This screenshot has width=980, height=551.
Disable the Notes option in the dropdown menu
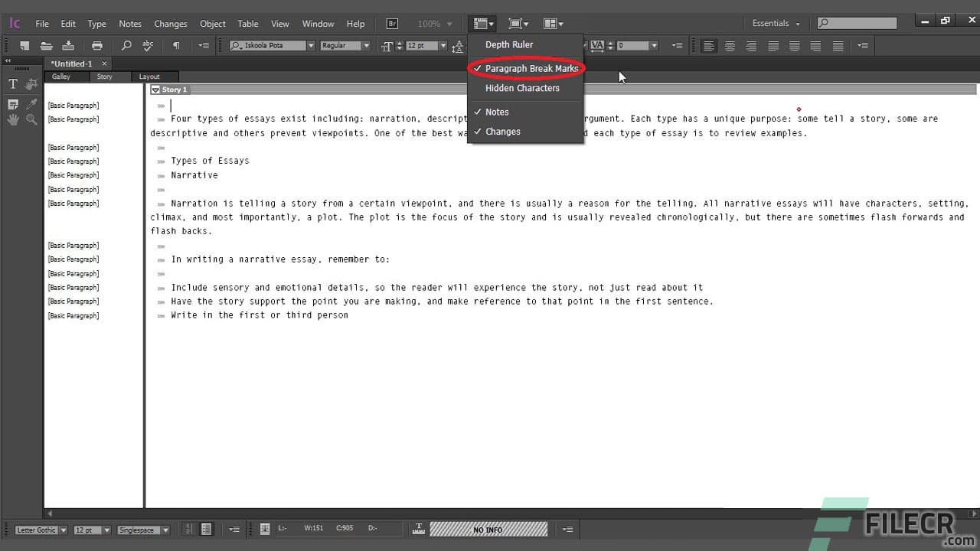click(496, 112)
